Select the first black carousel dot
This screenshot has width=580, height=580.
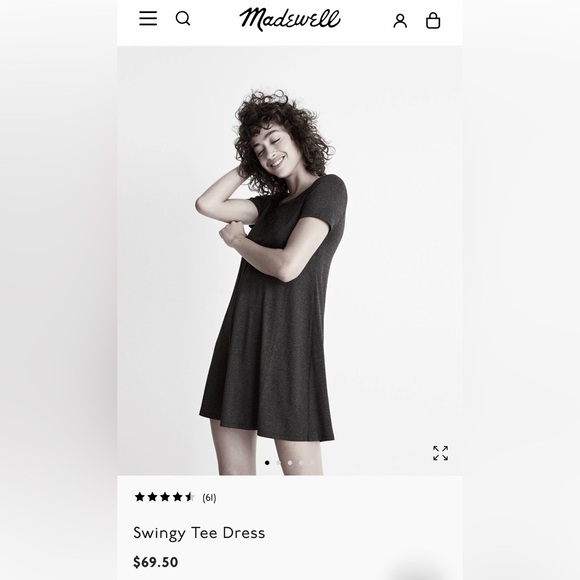267,462
